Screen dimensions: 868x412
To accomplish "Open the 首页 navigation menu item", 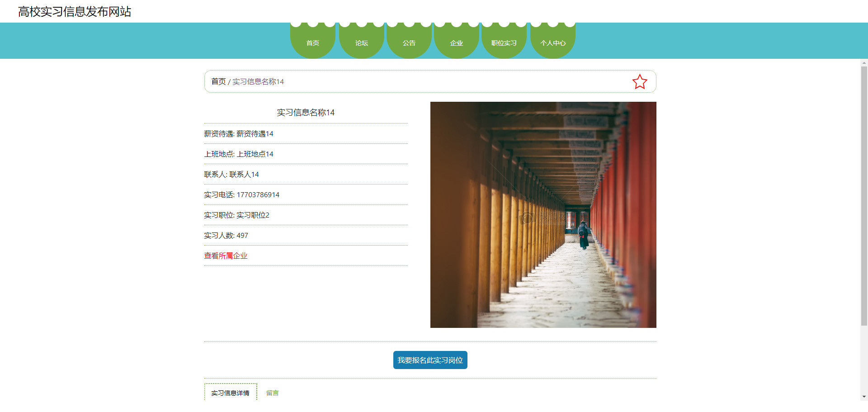I will tap(312, 43).
